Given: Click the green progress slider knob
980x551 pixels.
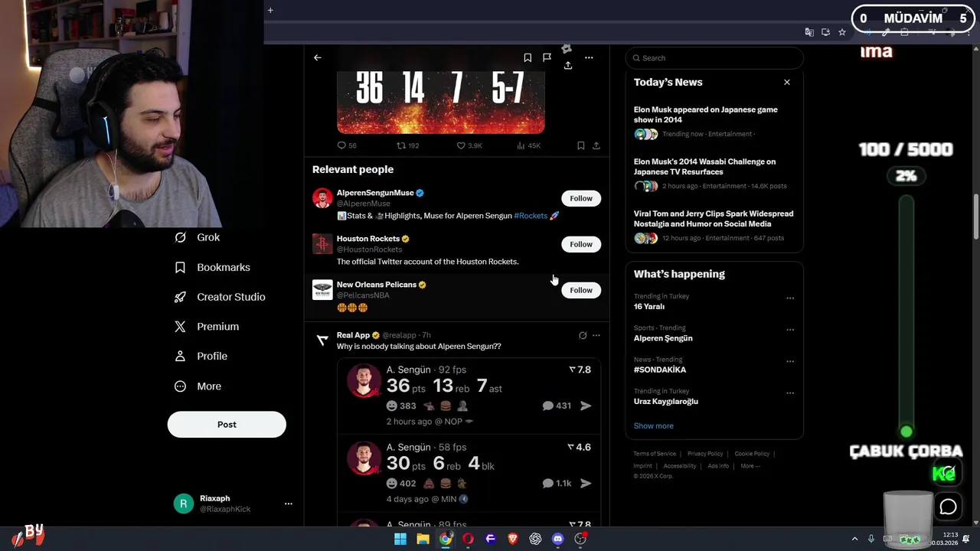Looking at the screenshot, I should tap(906, 432).
